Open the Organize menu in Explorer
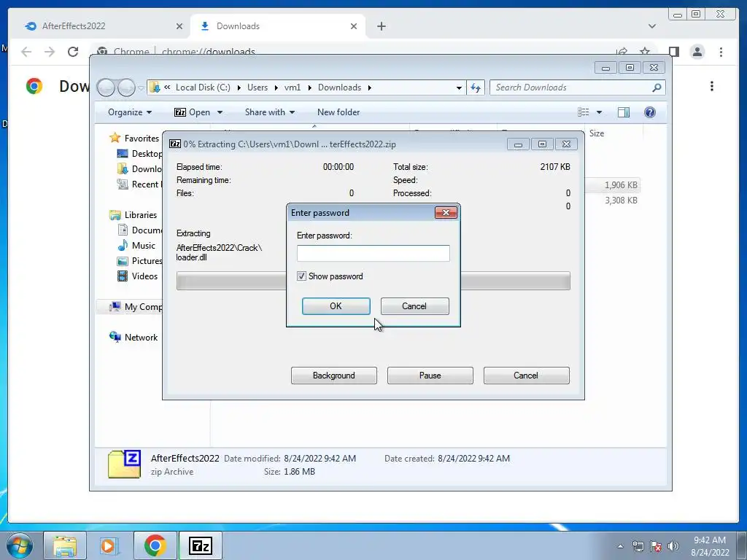Viewport: 747px width, 560px height. click(130, 112)
